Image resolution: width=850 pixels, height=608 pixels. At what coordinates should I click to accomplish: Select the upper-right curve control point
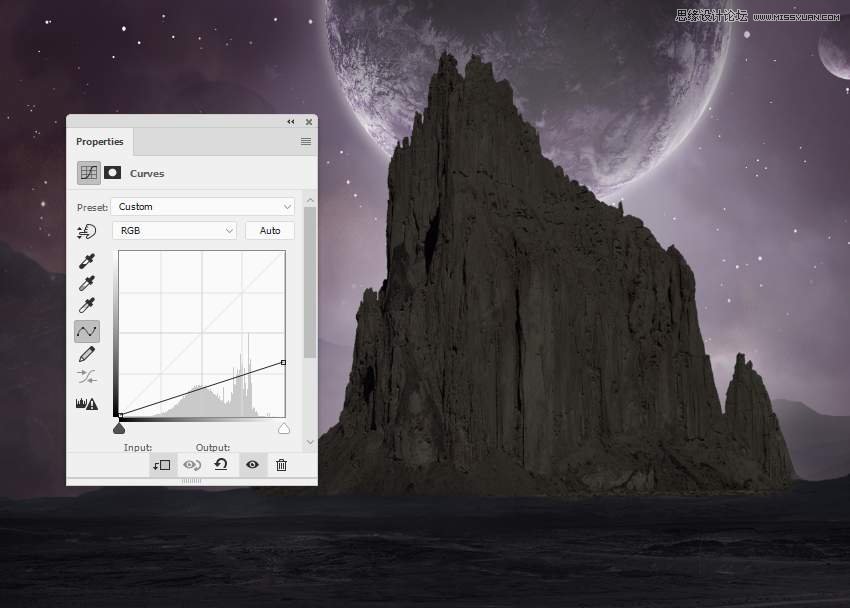click(284, 362)
